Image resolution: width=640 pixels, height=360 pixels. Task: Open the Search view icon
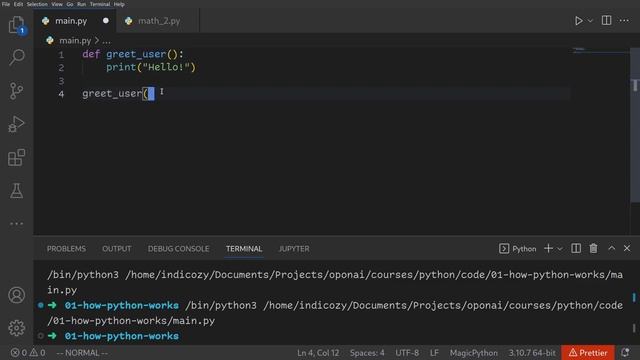[16, 58]
